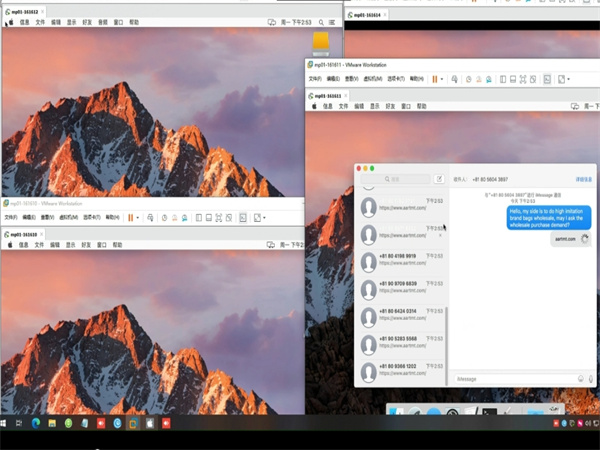Open Apple menu in mp01-161613 guest
Image resolution: width=600 pixels, height=450 pixels.
coord(314,103)
